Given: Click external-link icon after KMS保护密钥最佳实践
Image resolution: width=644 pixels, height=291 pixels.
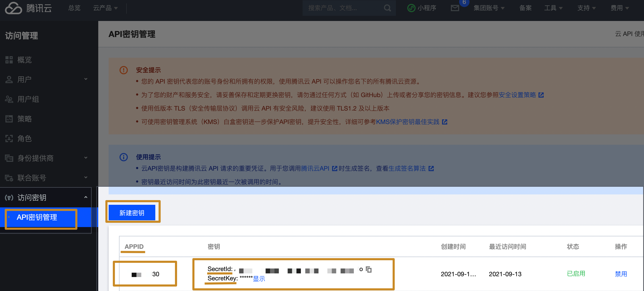Looking at the screenshot, I should click(445, 122).
